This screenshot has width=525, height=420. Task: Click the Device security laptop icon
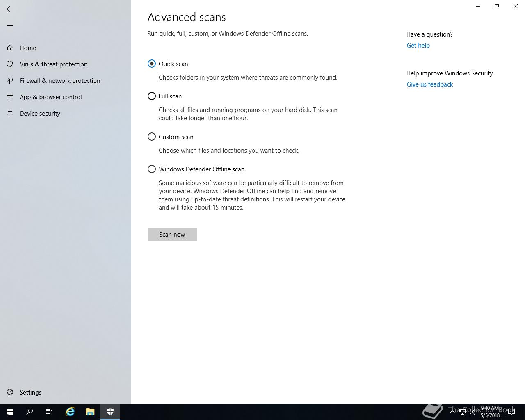pos(10,114)
